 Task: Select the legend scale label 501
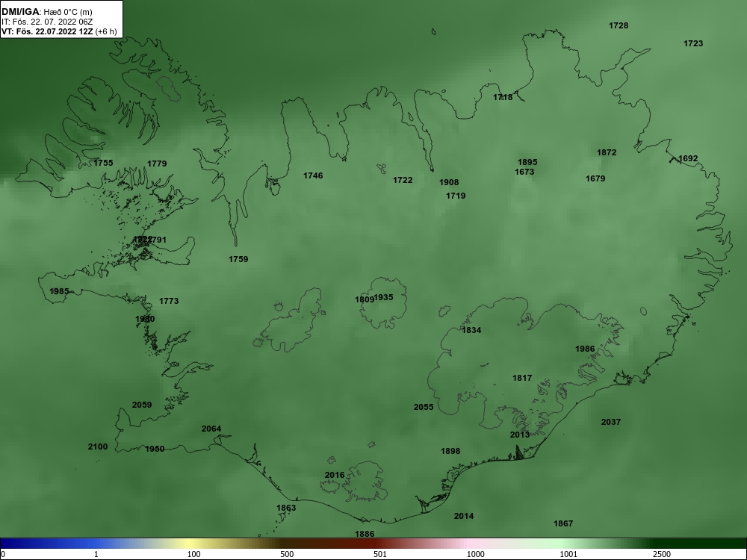coord(380,554)
